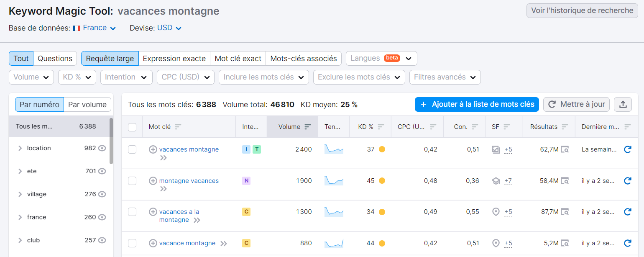
Task: Tick the select-all checkbox in table header
Action: pos(132,127)
